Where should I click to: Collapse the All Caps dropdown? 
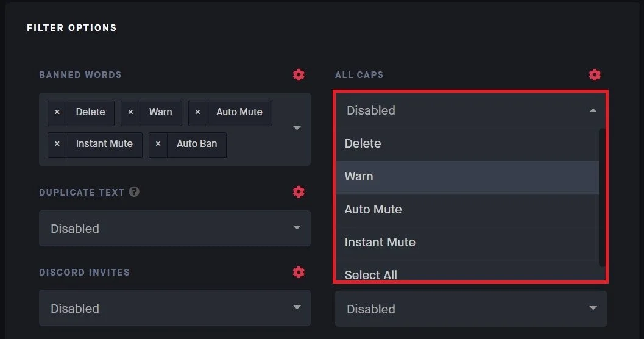tap(593, 110)
